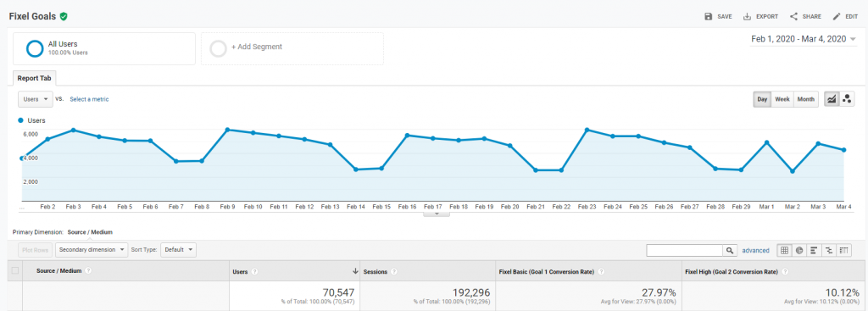
Task: Select the performance bar view icon
Action: pyautogui.click(x=815, y=250)
